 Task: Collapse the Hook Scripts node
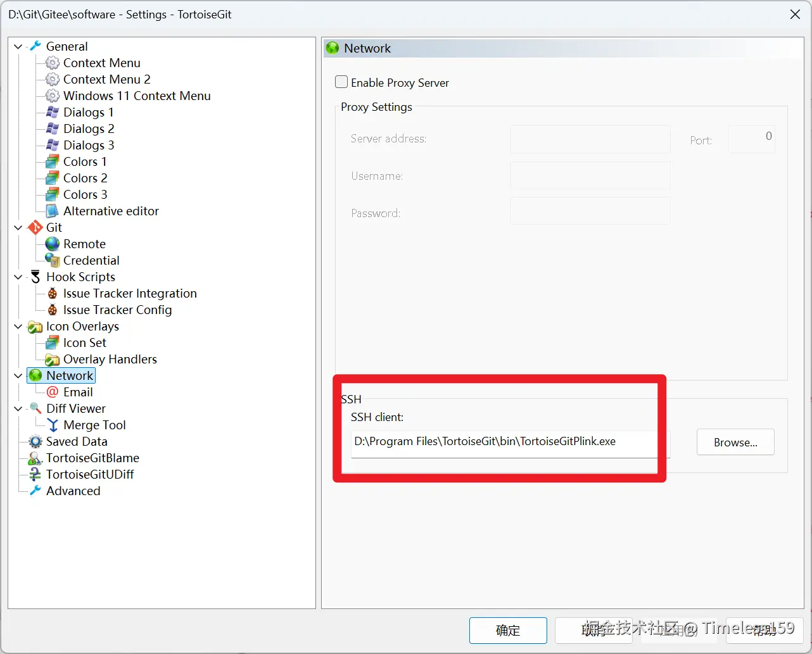(18, 277)
